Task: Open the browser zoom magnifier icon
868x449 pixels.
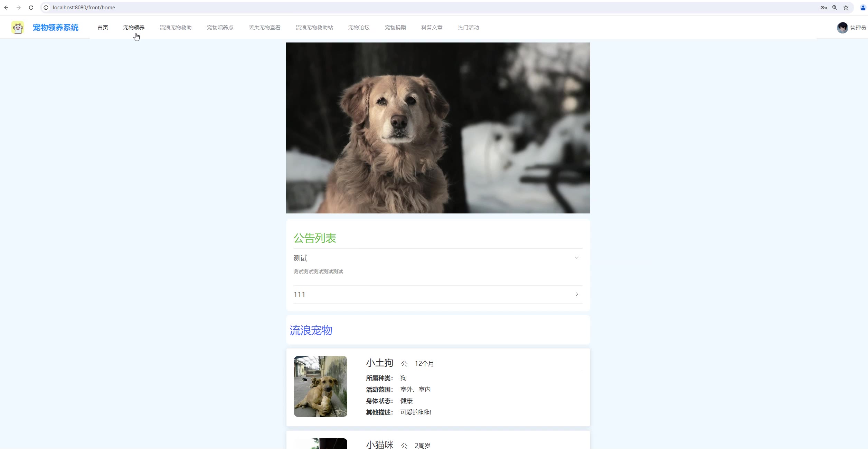Action: pyautogui.click(x=835, y=8)
